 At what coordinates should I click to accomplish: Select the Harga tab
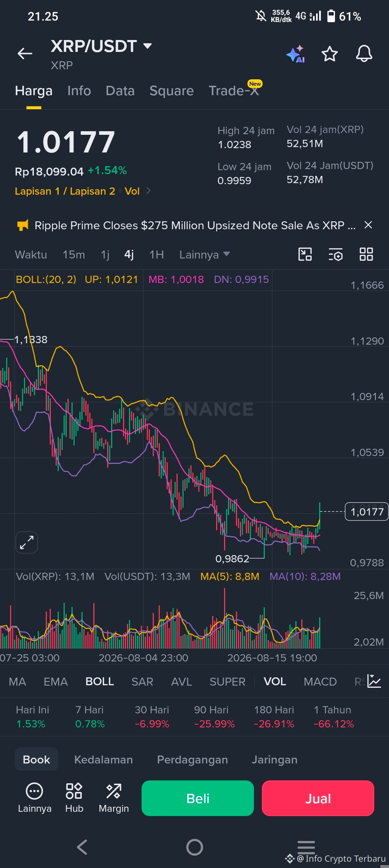(34, 91)
